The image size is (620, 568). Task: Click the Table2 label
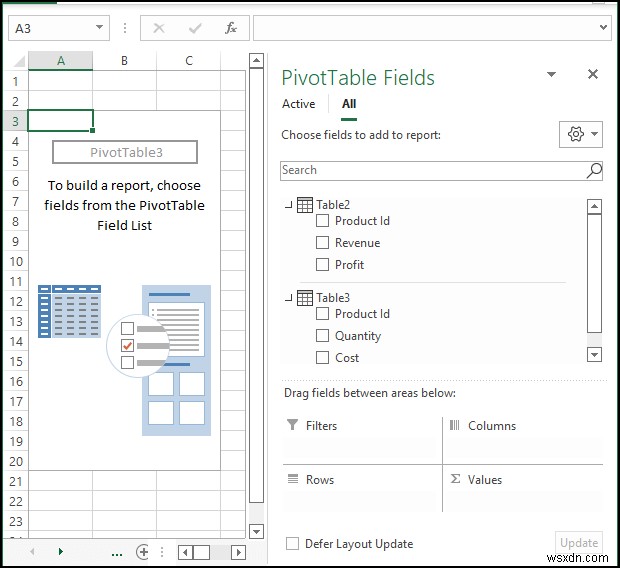click(x=333, y=205)
